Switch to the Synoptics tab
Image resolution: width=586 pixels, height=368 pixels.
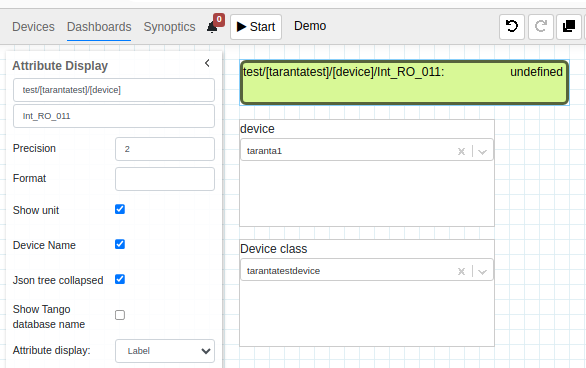(x=169, y=27)
